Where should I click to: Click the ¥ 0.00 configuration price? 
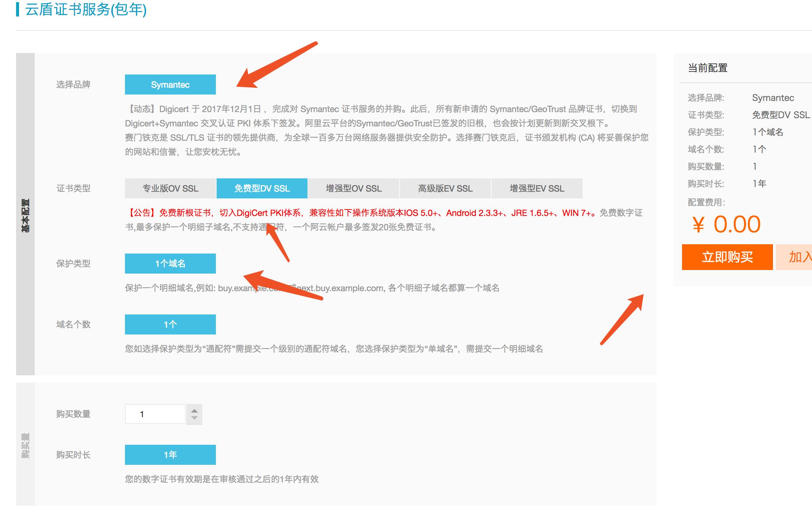(726, 225)
